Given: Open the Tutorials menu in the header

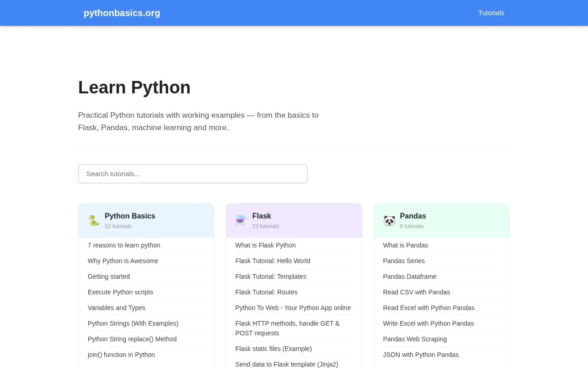Looking at the screenshot, I should click(x=491, y=13).
